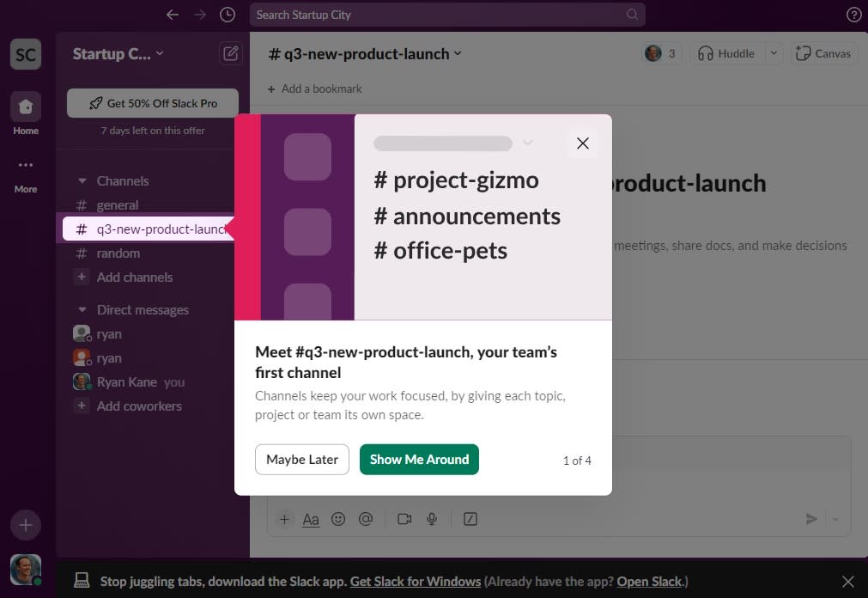Click the search magnifier icon

coord(632,15)
